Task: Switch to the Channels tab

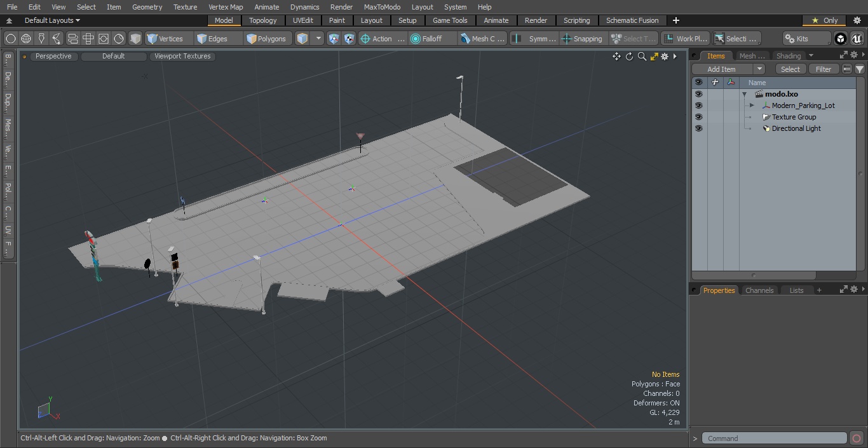Action: coord(759,290)
